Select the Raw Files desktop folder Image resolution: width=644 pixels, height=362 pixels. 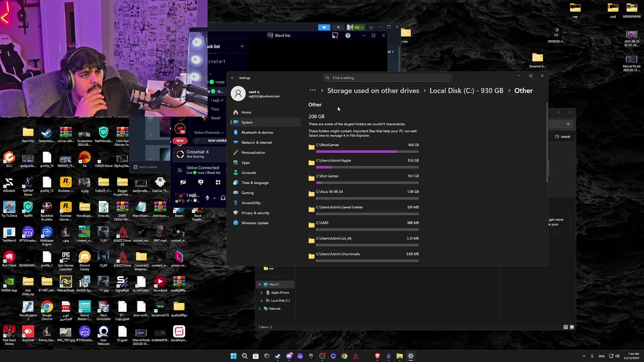tap(28, 135)
